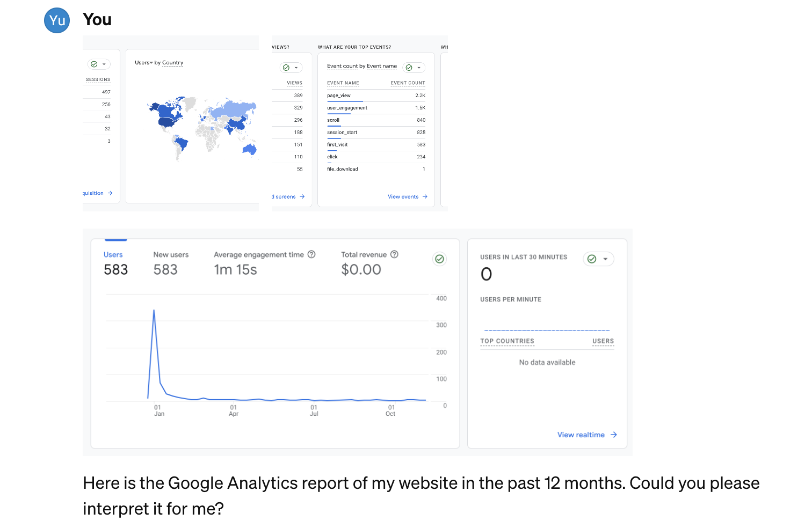
Task: Click Australia on the world map
Action: point(250,149)
